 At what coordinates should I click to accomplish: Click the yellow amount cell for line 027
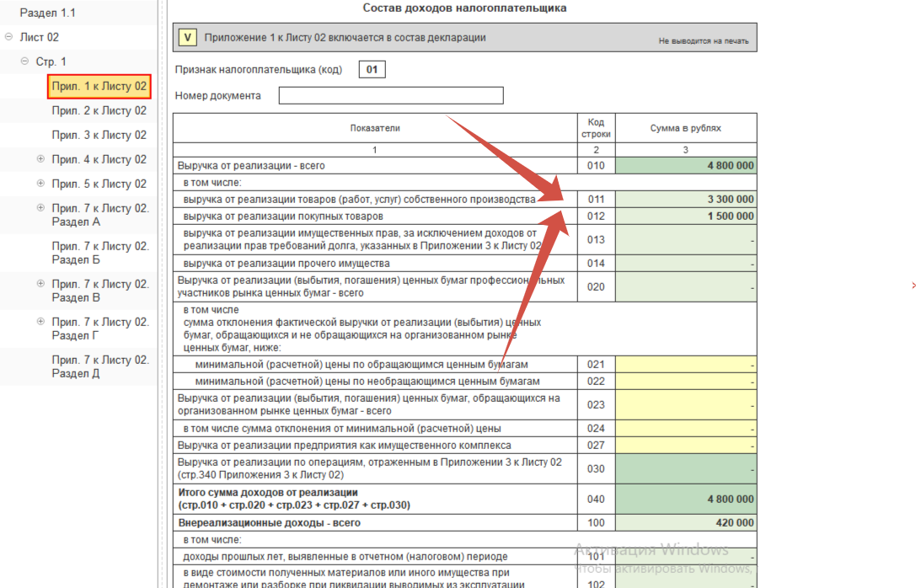click(686, 445)
